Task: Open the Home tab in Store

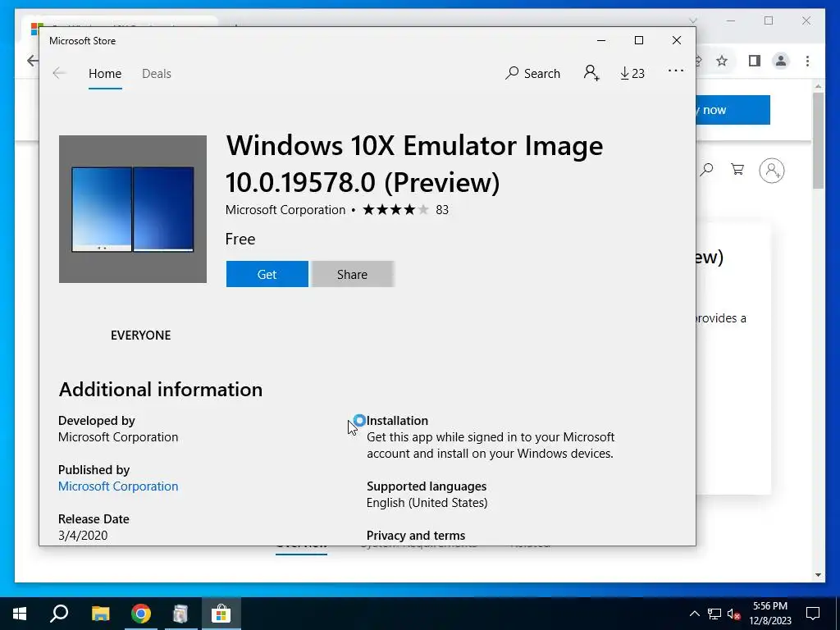Action: tap(105, 73)
